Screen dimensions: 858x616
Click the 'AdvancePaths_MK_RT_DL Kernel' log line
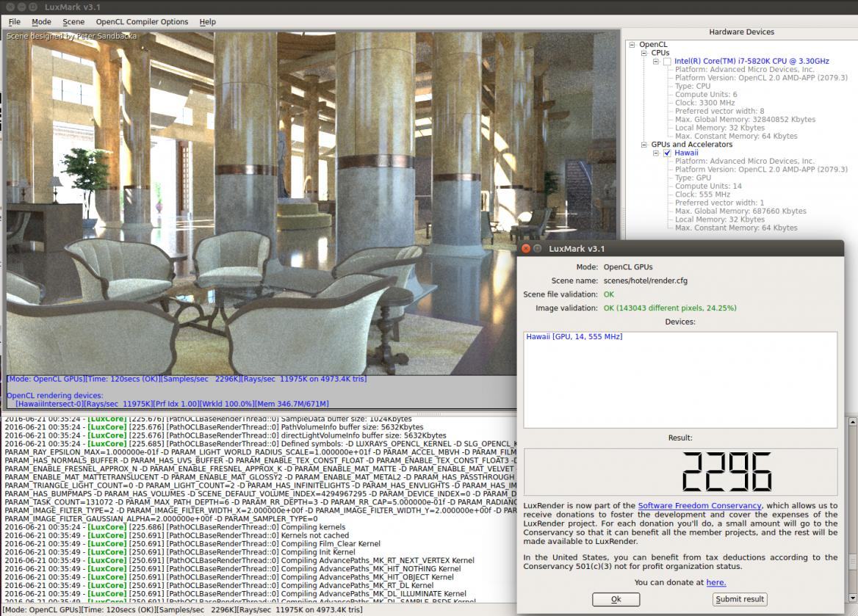click(x=219, y=585)
